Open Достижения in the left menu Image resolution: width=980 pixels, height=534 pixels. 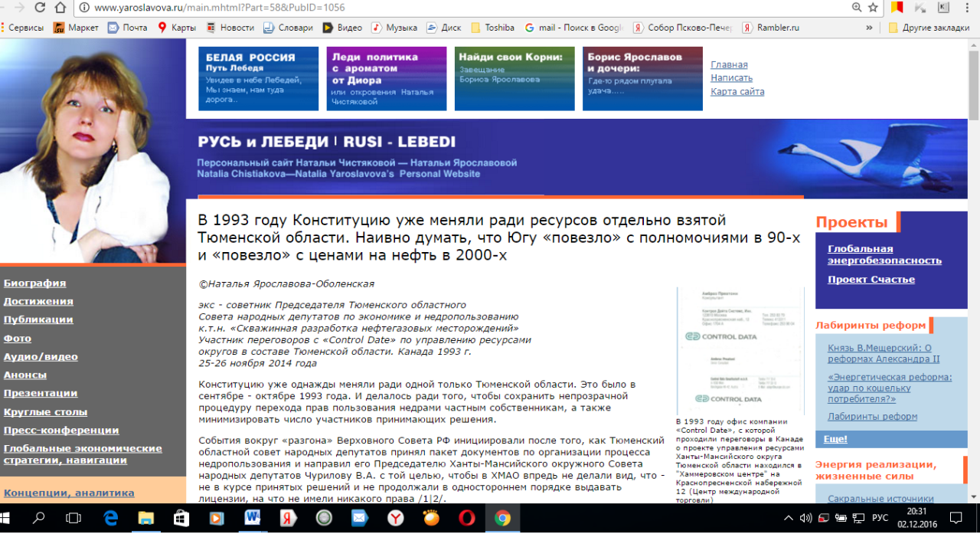tap(38, 302)
